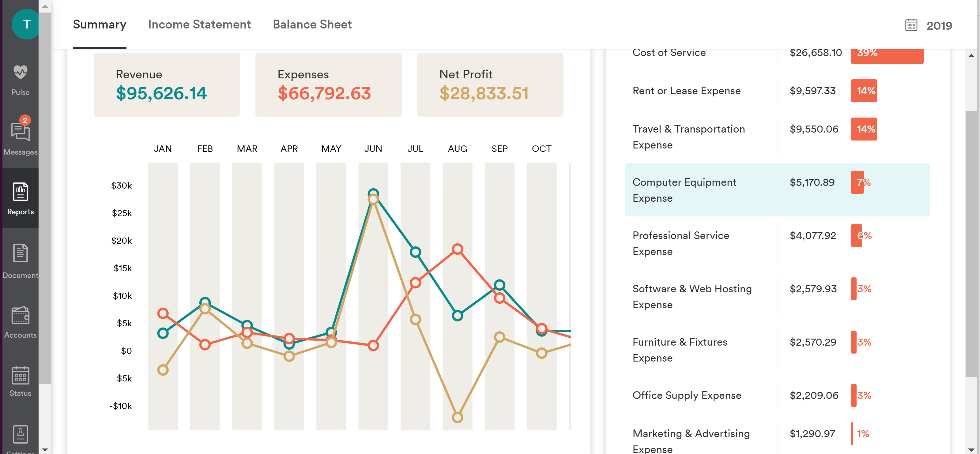Screen dimensions: 980x454
Task: Switch to the Income Statement tab
Action: 199,24
